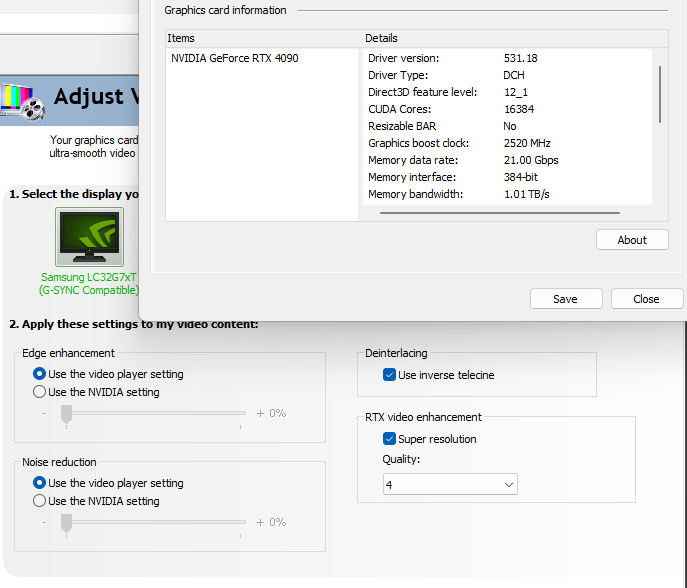
Task: Click the Noise reduction slider handle
Action: 66,523
